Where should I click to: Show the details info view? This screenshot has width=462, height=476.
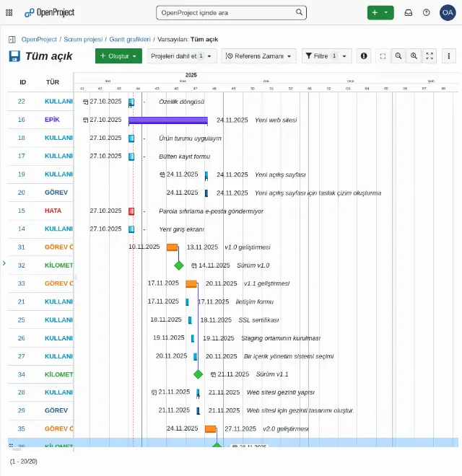(x=364, y=56)
